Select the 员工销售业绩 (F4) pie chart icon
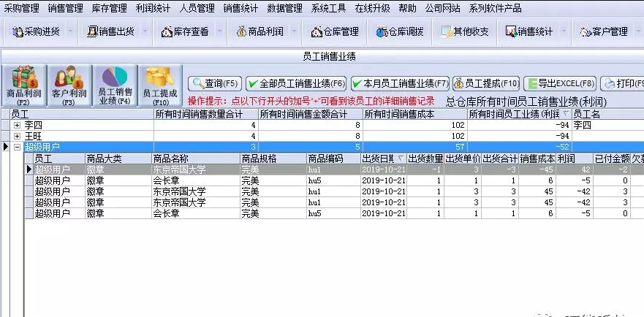This screenshot has width=644, height=317. (114, 85)
